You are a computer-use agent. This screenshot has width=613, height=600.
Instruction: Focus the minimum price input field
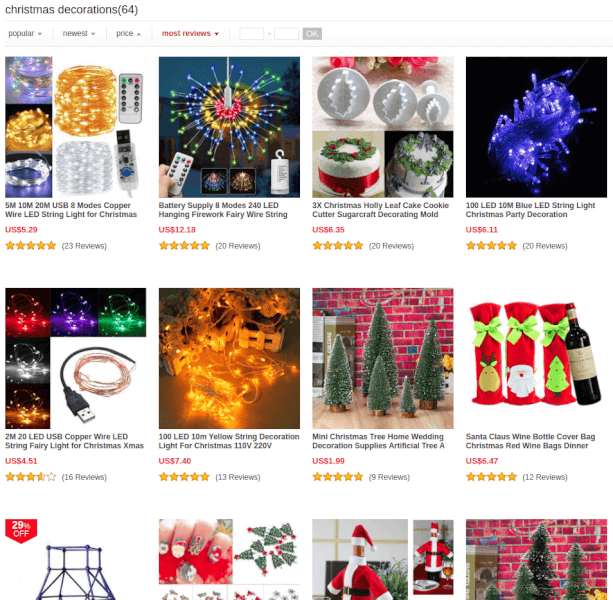pyautogui.click(x=251, y=34)
